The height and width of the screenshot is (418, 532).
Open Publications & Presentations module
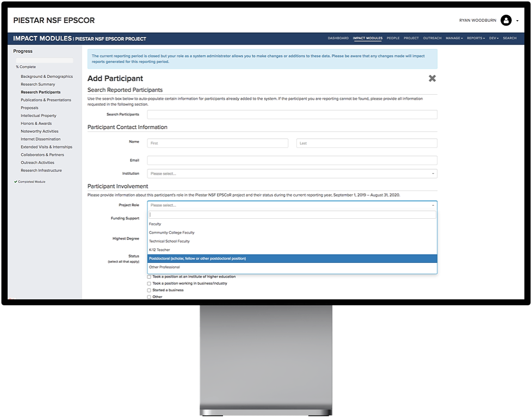point(46,100)
